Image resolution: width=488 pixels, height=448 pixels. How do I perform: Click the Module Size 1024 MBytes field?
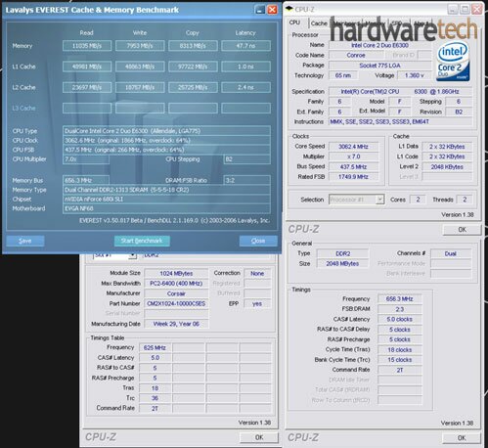[x=176, y=274]
